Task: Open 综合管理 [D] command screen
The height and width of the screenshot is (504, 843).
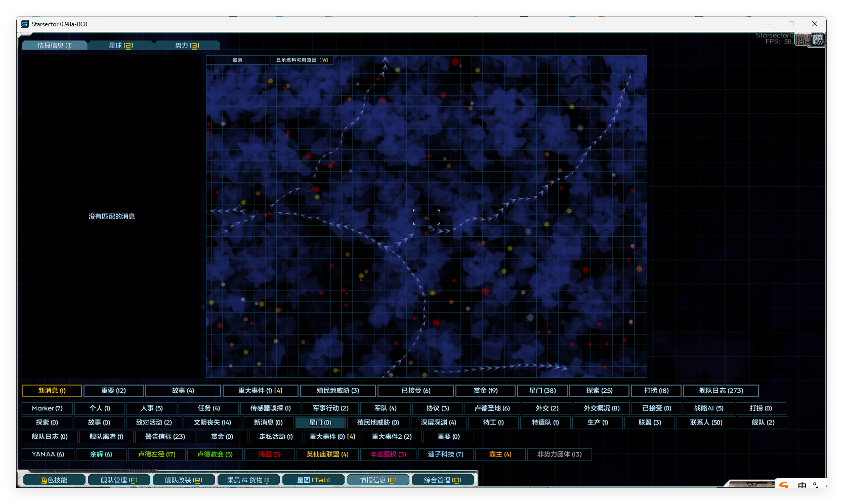Action: [x=443, y=480]
